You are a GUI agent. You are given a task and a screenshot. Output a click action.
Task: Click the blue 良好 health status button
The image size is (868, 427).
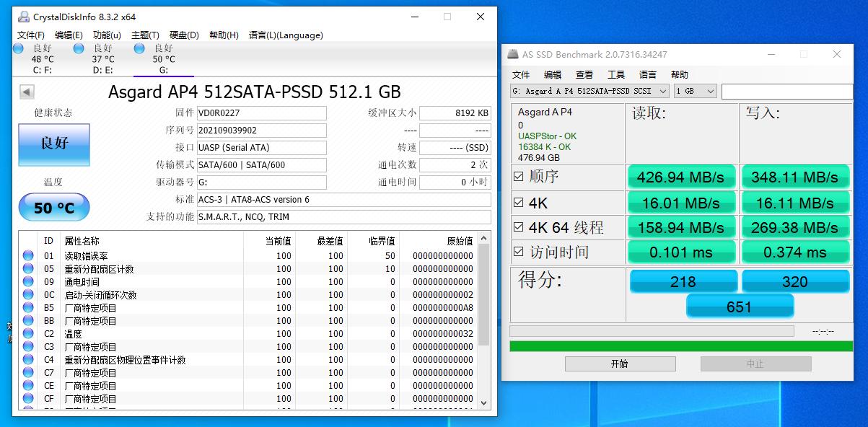click(53, 145)
